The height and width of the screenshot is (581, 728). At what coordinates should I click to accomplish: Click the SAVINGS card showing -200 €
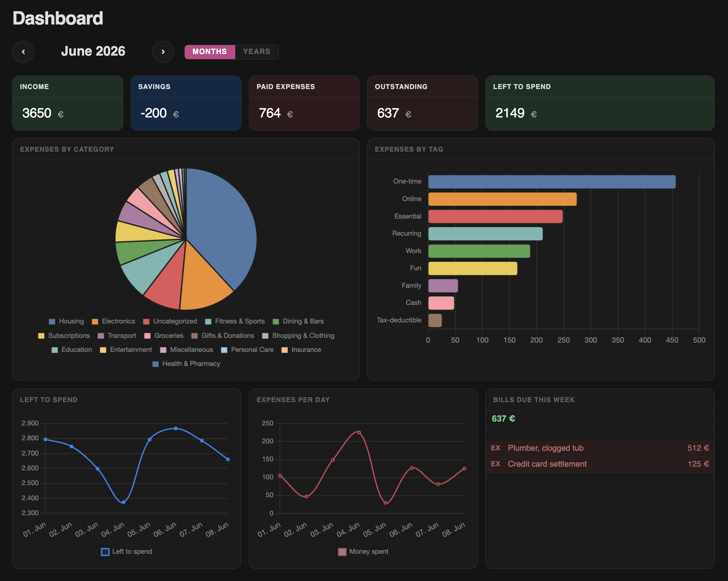[186, 103]
